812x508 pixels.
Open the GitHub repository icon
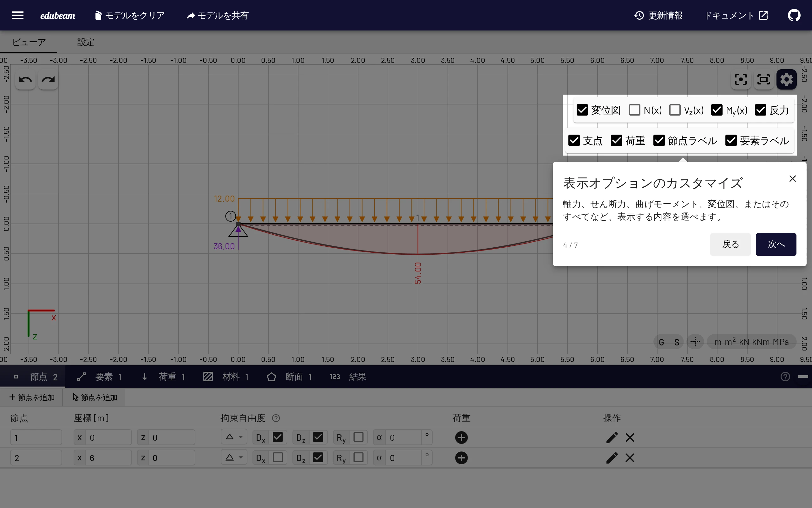click(x=794, y=16)
